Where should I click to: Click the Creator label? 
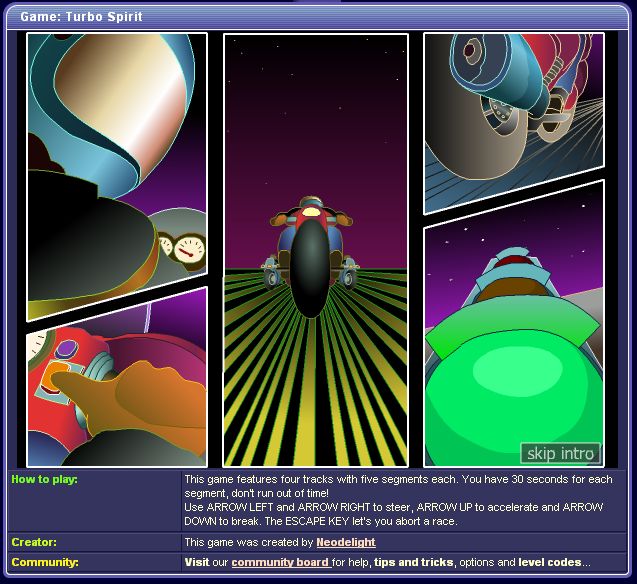[x=34, y=542]
